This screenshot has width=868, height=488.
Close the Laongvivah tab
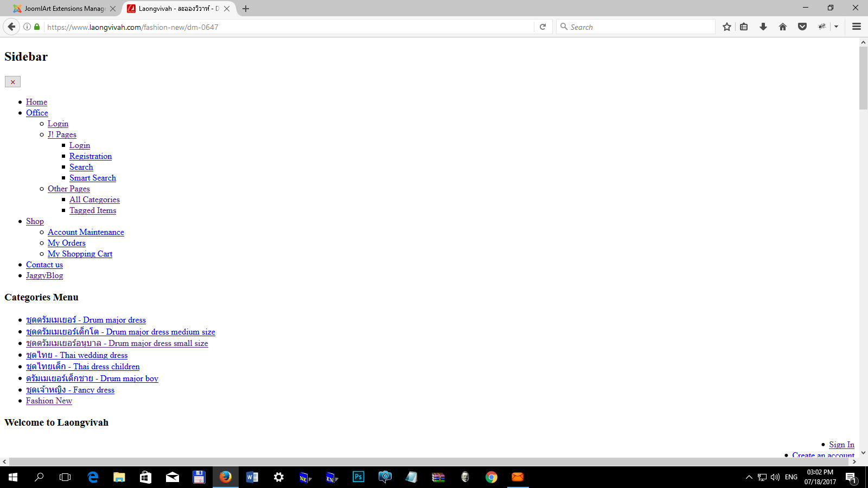[x=227, y=9]
